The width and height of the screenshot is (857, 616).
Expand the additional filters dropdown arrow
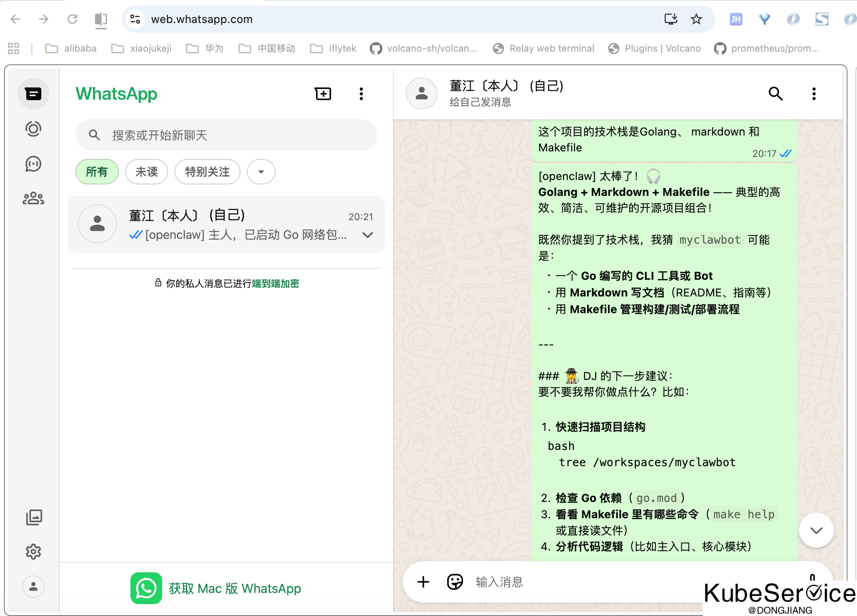point(261,172)
